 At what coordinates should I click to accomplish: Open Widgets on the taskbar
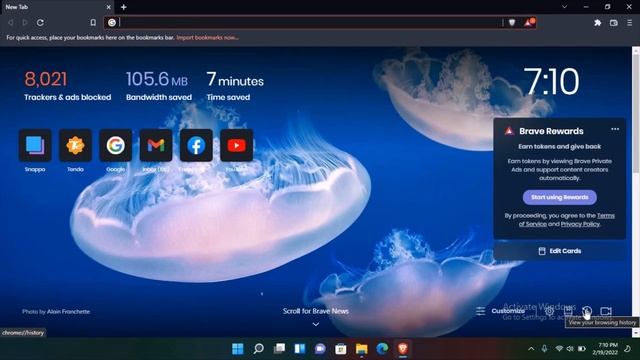pos(300,349)
